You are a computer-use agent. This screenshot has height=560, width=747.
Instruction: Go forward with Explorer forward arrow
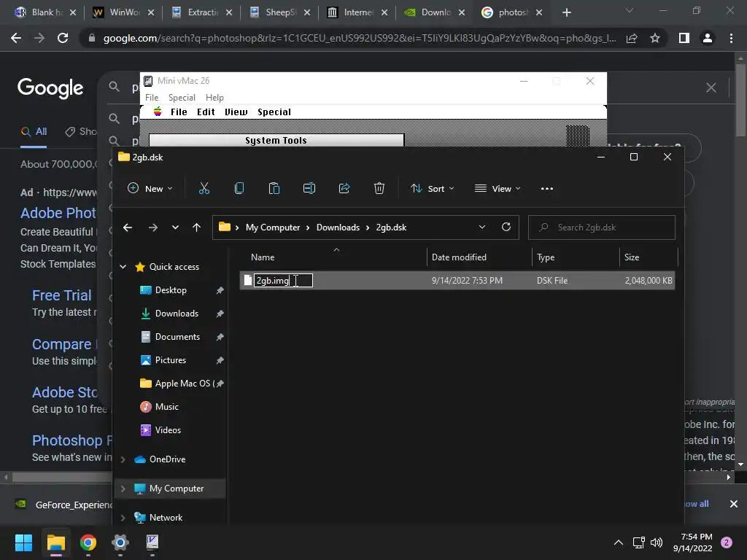point(153,227)
